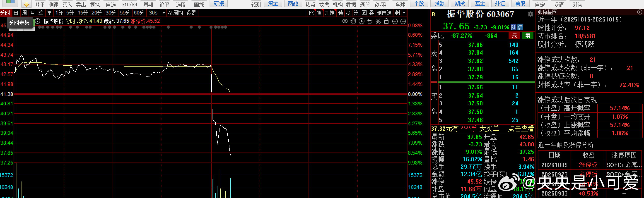
Task: Open the 资金 capital flow button
Action: (x=273, y=4)
